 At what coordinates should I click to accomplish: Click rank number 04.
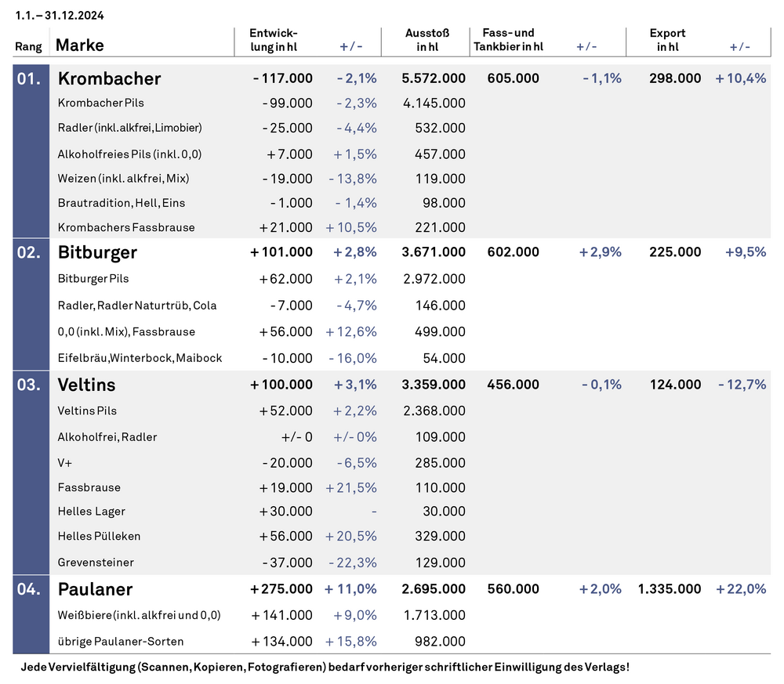[x=29, y=589]
